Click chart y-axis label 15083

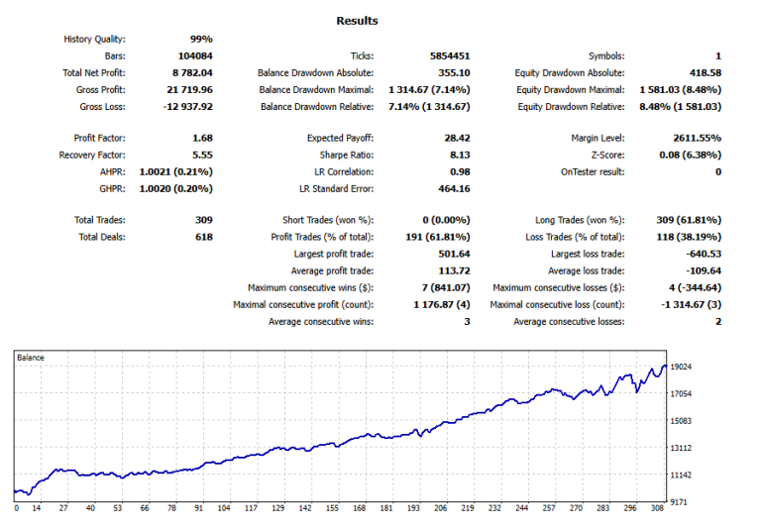(681, 421)
